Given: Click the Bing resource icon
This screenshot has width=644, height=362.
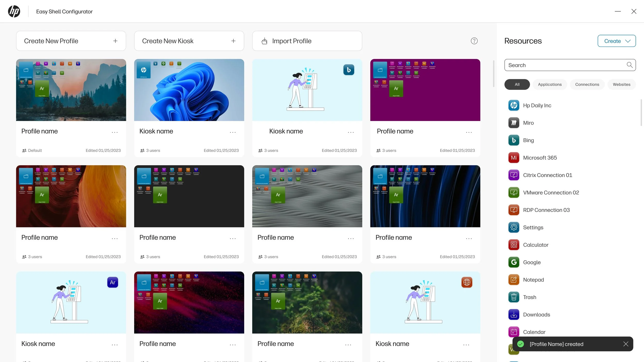Looking at the screenshot, I should (514, 140).
